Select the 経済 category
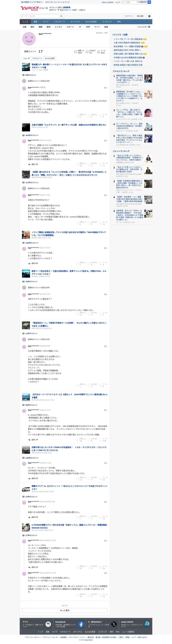The width and height of the screenshot is (172, 644). 49,27
